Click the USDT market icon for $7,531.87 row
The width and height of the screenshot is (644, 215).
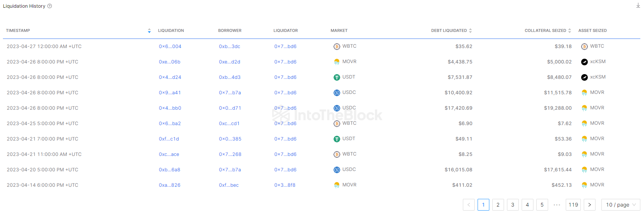(x=337, y=77)
